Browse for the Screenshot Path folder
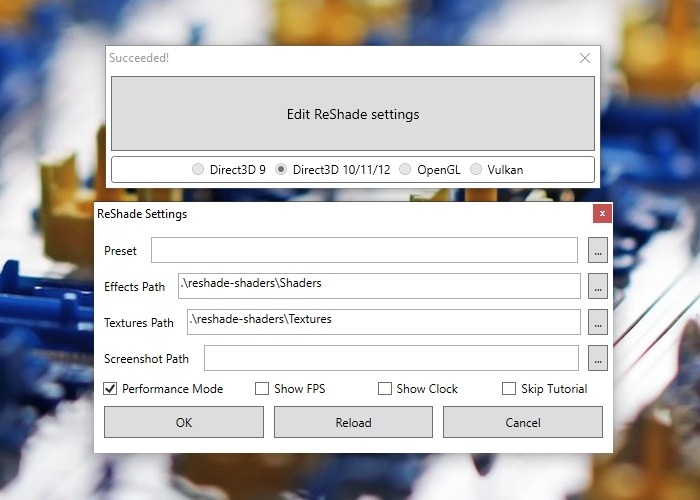700x500 pixels. (598, 358)
